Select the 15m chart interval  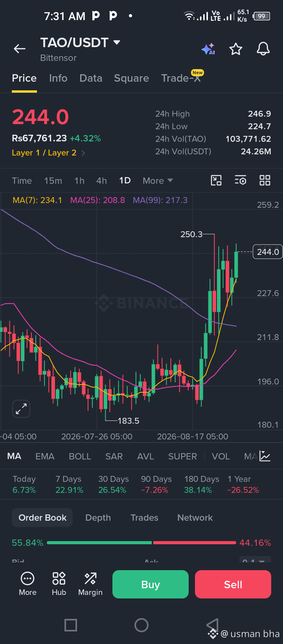(x=53, y=181)
